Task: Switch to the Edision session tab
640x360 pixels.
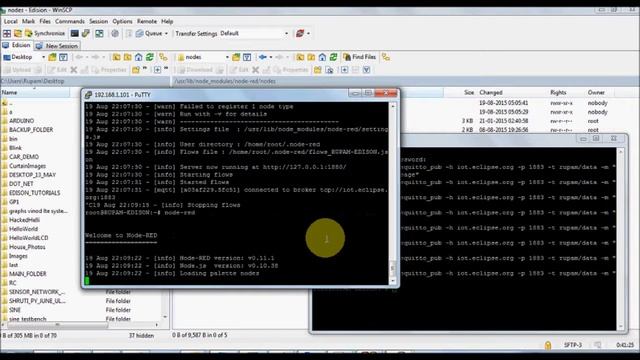Action: coord(17,45)
